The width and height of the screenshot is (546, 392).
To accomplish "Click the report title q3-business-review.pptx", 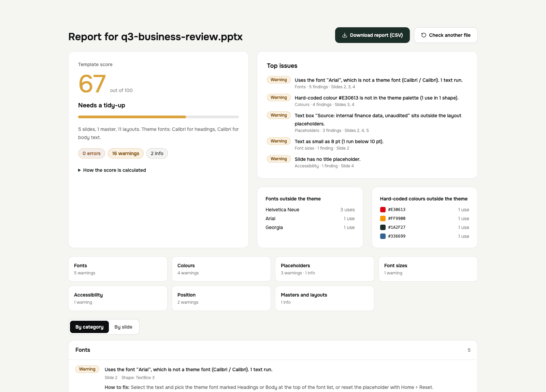I will coord(155,37).
